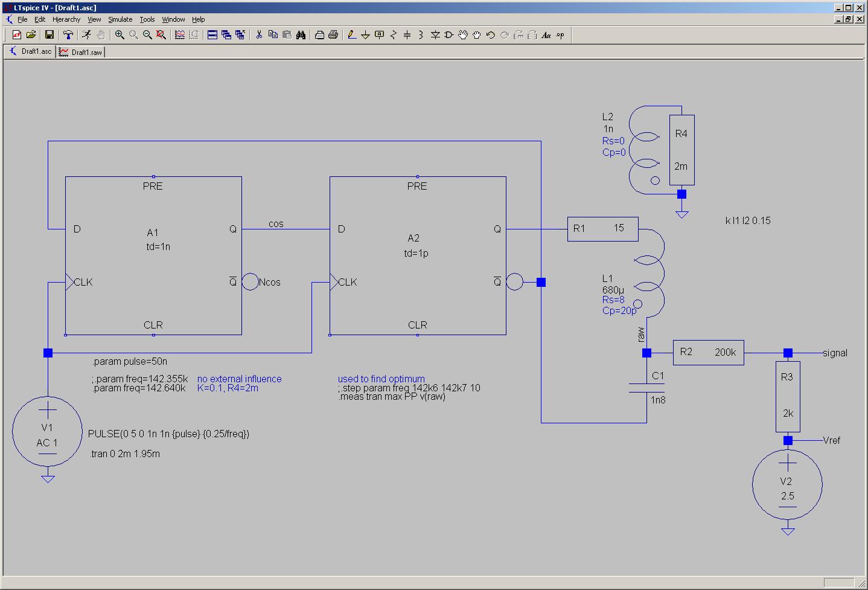Open the Control Panel hammer icon
868x590 pixels.
tap(68, 35)
